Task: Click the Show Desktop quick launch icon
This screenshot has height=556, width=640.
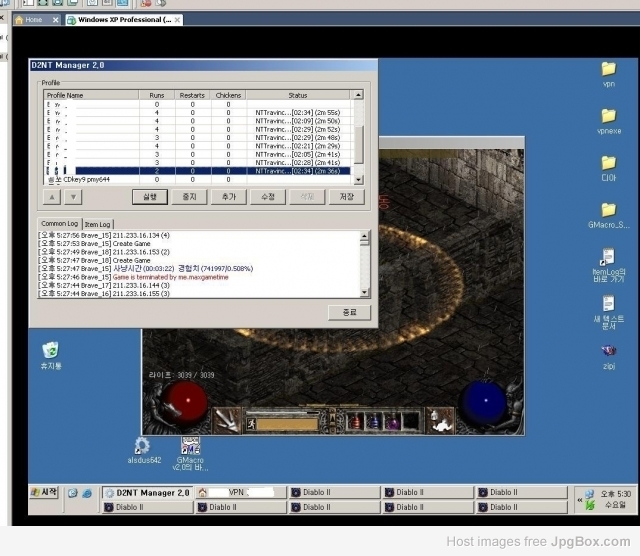Action: (x=73, y=493)
